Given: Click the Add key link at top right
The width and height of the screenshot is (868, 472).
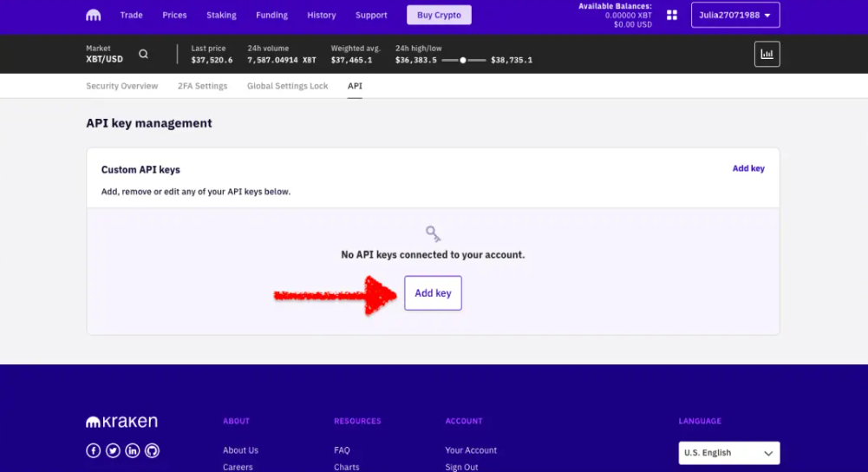Looking at the screenshot, I should 748,168.
